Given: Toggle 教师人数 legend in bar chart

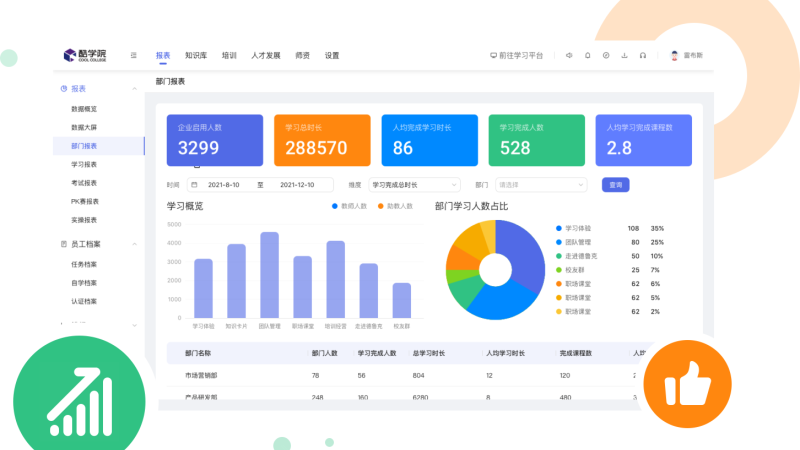Looking at the screenshot, I should coord(349,206).
